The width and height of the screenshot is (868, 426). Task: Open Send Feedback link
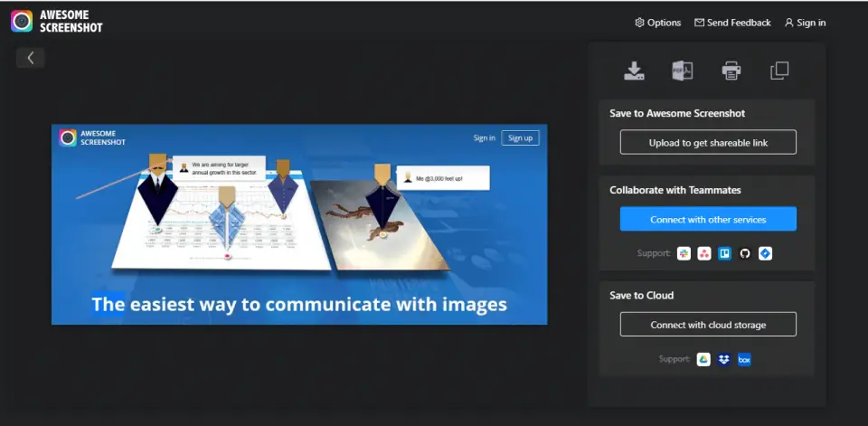click(x=732, y=23)
